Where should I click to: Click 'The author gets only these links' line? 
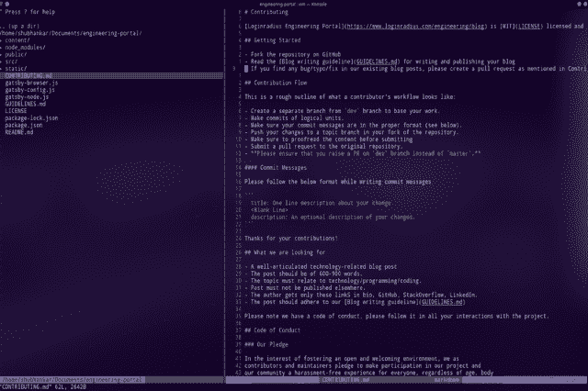[x=361, y=295]
